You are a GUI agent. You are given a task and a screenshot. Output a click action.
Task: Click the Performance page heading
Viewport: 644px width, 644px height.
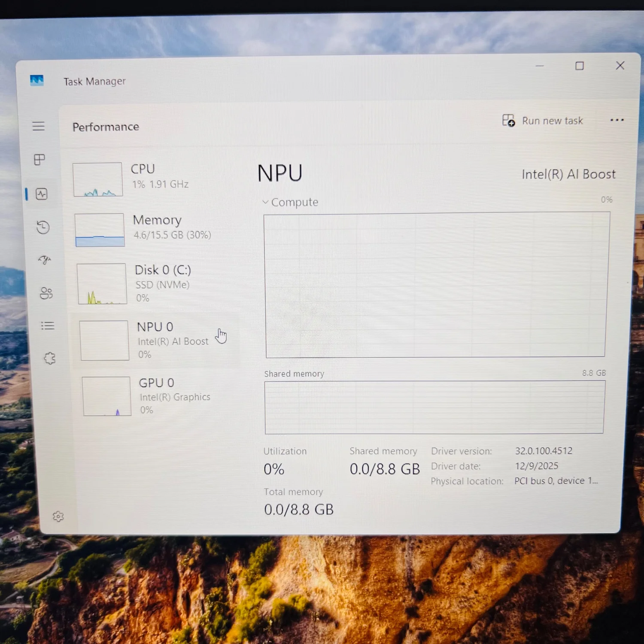point(106,127)
